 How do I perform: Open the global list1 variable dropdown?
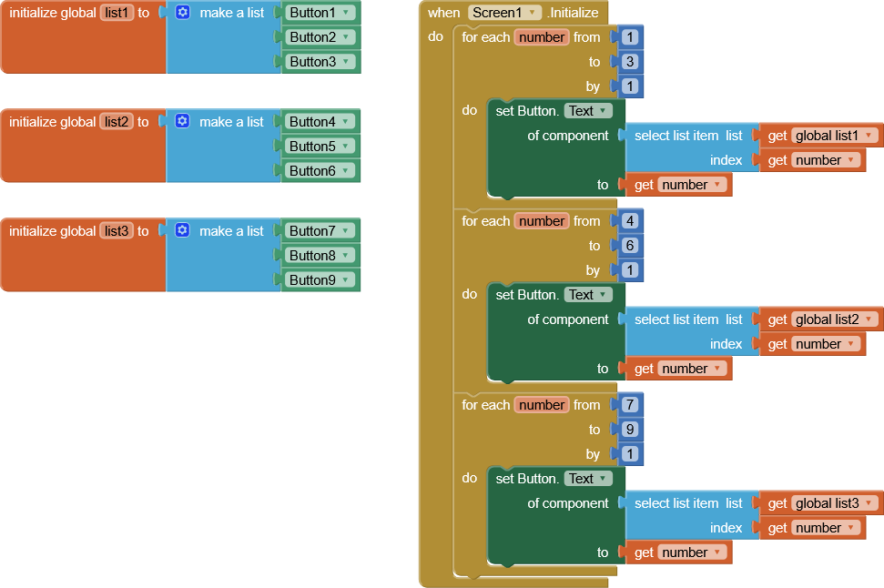tap(869, 136)
